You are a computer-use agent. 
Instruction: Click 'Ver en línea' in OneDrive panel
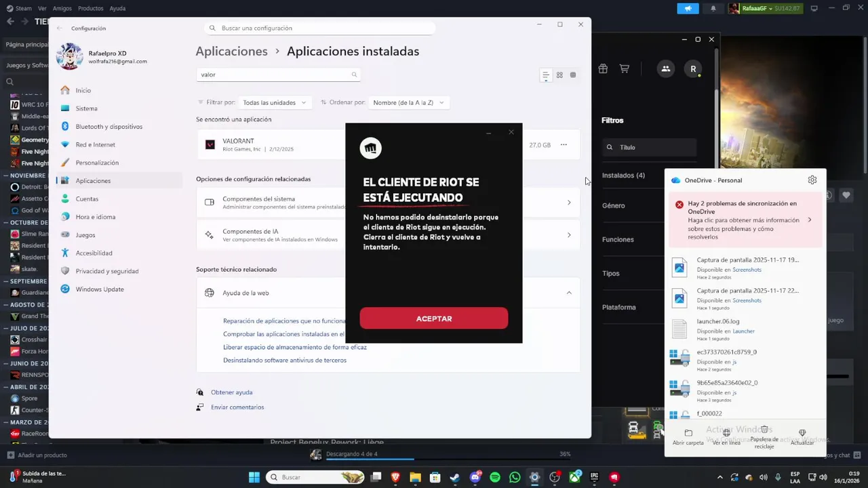726,437
